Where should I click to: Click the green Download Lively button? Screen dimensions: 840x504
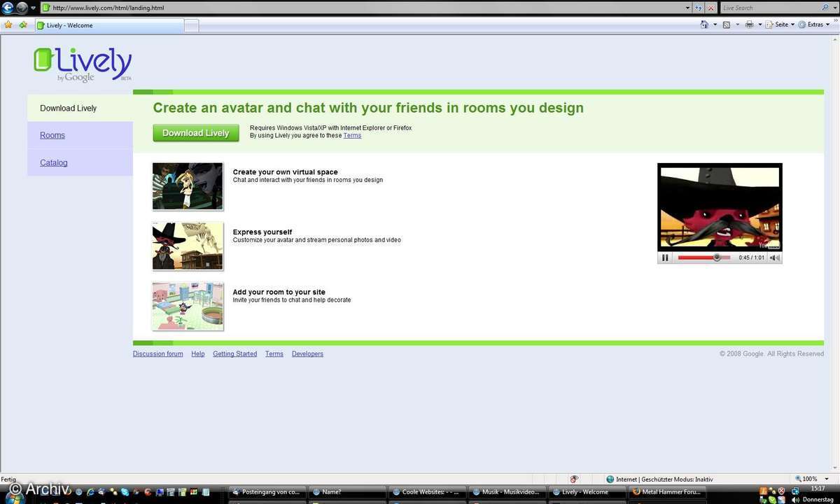(196, 133)
